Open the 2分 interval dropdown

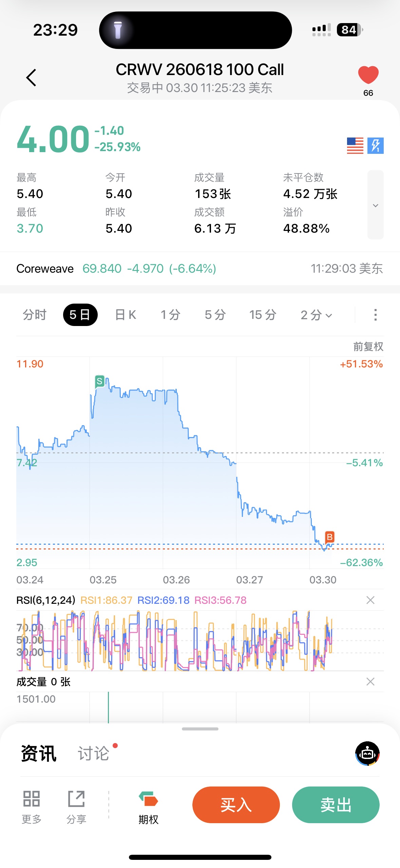[x=316, y=315]
